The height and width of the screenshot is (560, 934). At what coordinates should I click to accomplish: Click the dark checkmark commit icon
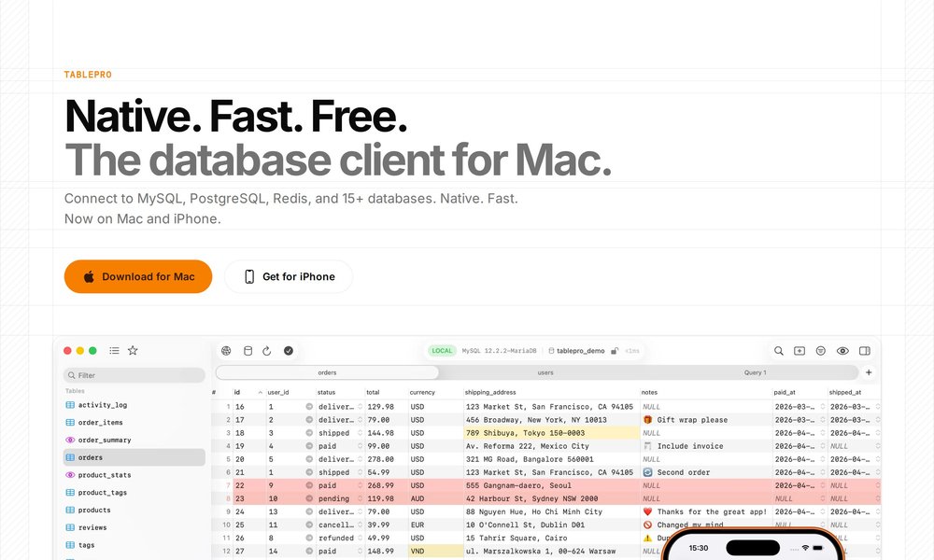289,351
